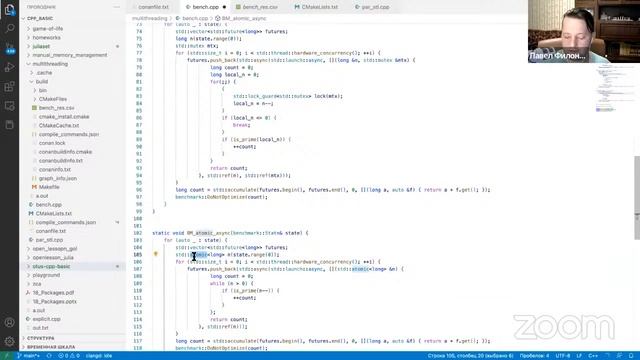Open the Extensions view
This screenshot has height=360, width=640.
pyautogui.click(x=9, y=86)
